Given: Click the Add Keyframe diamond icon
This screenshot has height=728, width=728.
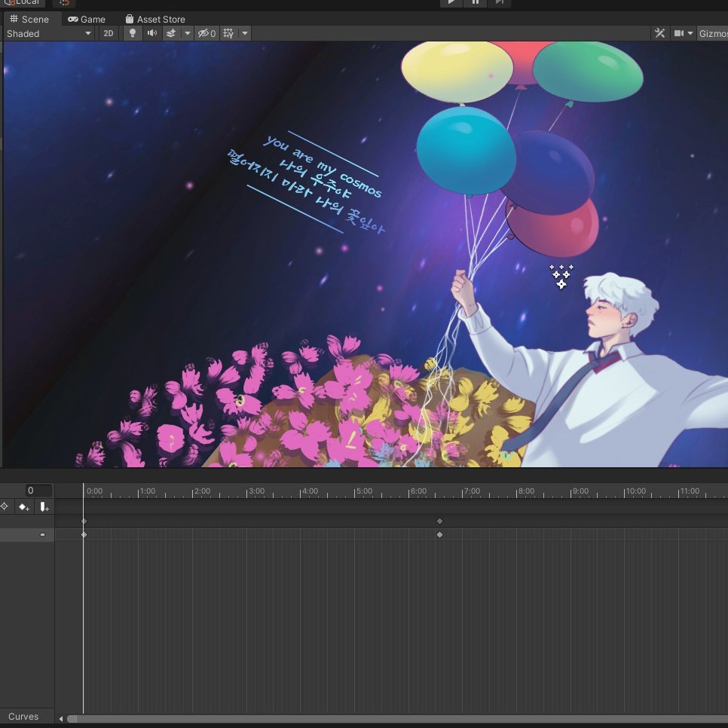Looking at the screenshot, I should point(23,507).
